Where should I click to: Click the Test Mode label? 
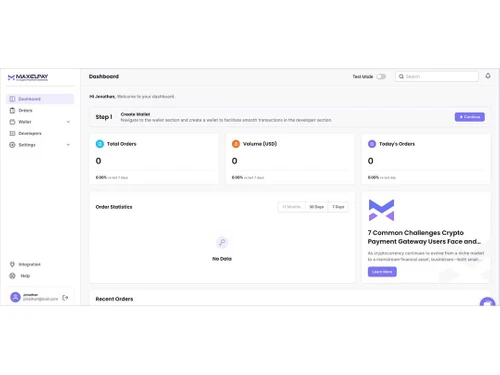coord(363,77)
